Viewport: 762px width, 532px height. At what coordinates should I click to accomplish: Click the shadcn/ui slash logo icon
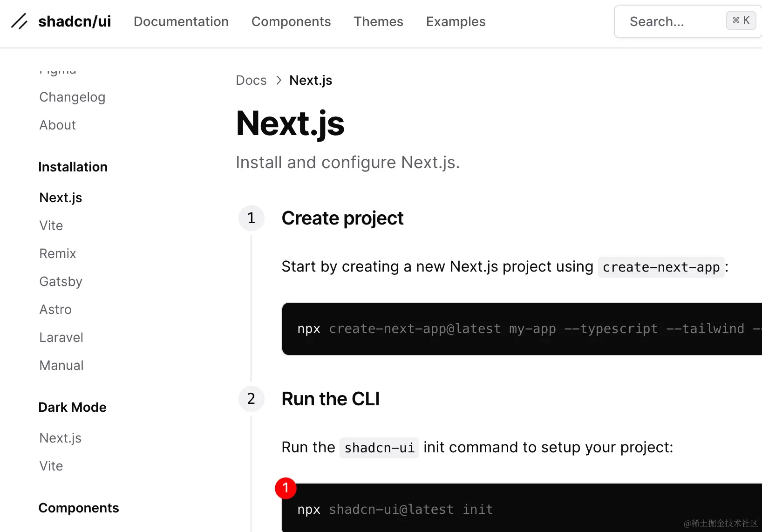coord(19,21)
